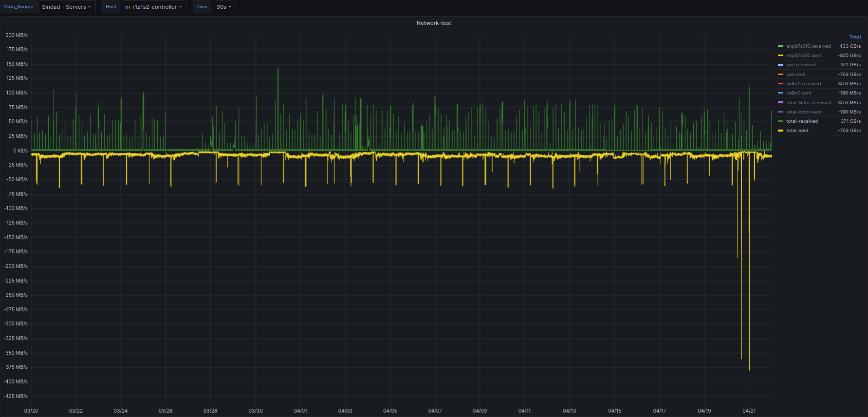Show only the total-lxdbr-sent series
The width and height of the screenshot is (868, 417).
804,112
